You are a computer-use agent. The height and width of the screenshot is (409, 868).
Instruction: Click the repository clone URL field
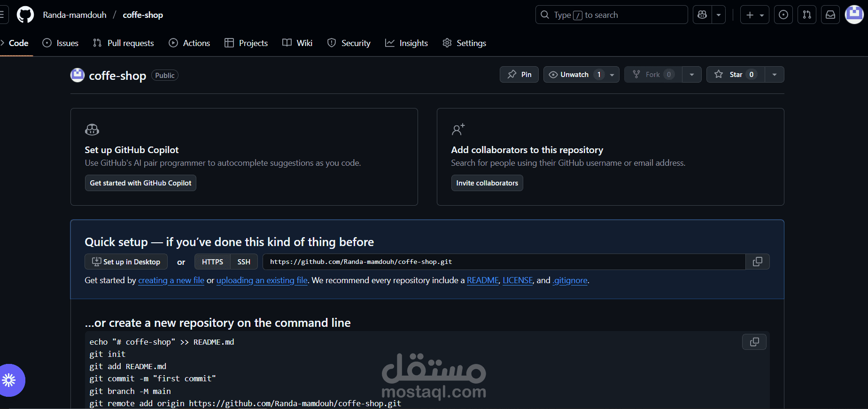(504, 262)
